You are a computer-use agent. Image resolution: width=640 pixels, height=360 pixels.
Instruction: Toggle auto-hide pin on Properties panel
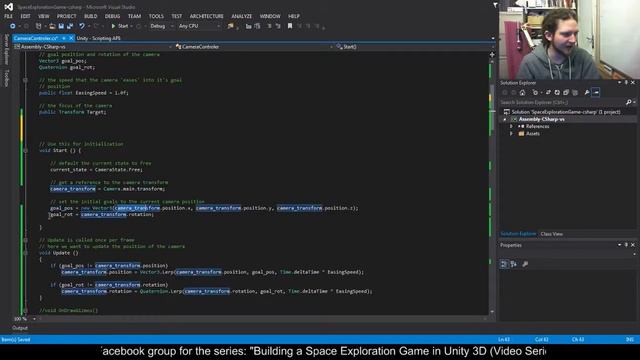pyautogui.click(x=626, y=245)
